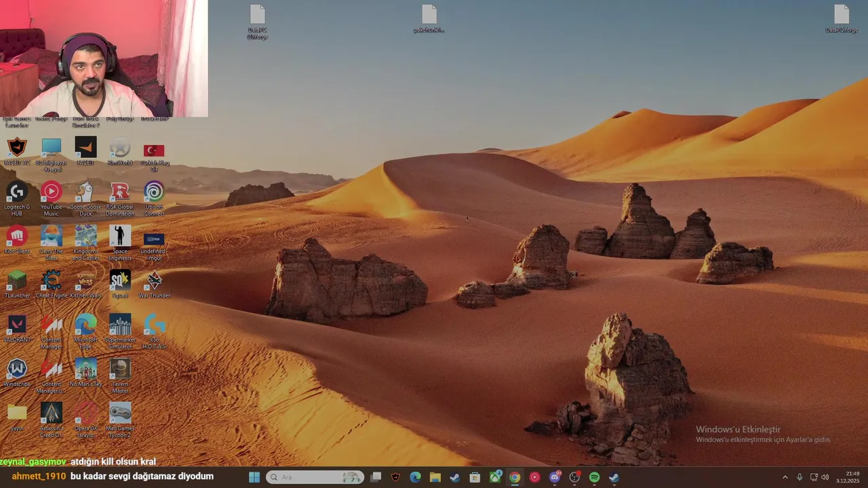Launch Kingdoms and Castles shortcut
Viewport: 868px width, 488px height.
pos(85,243)
